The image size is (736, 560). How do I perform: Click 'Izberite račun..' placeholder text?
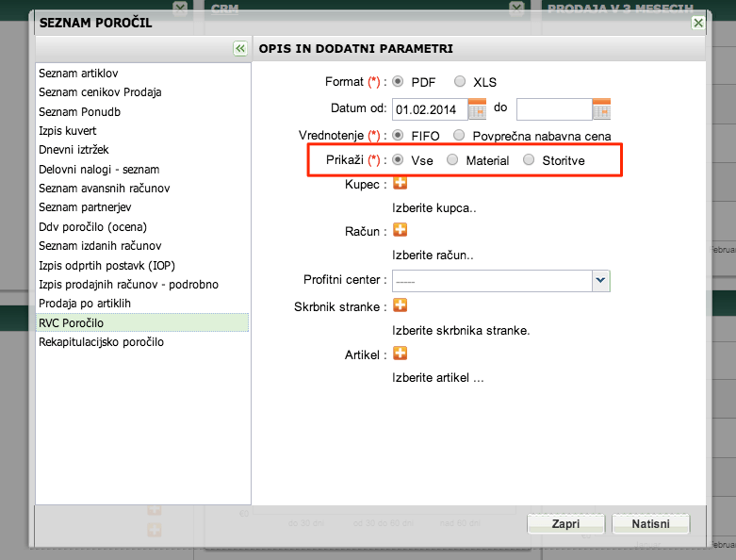click(433, 255)
